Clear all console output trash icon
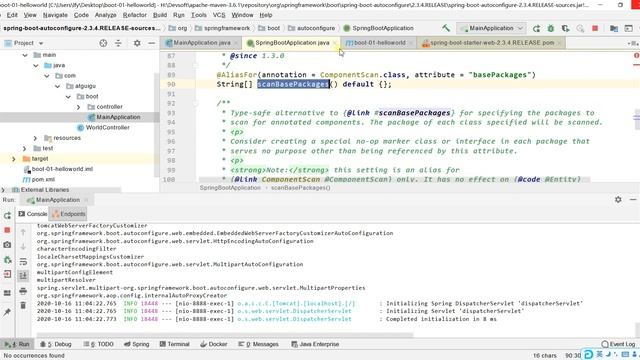Image resolution: width=640 pixels, height=360 pixels. point(23,305)
